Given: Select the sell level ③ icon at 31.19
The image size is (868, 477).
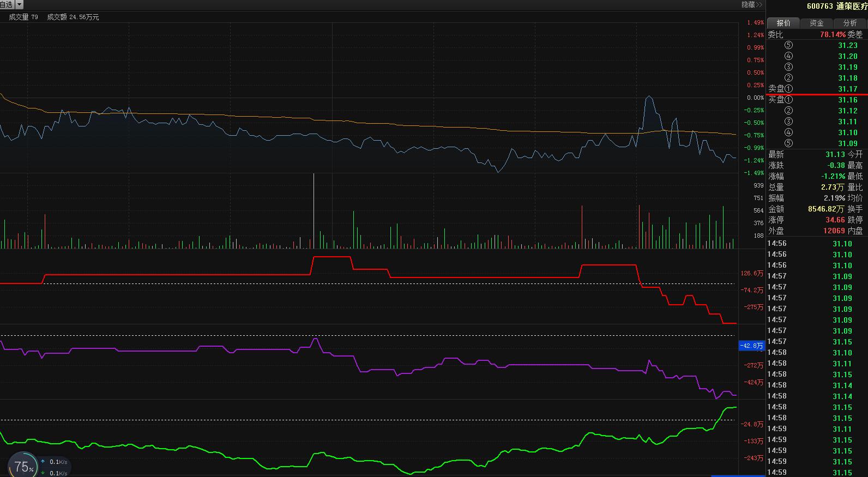Looking at the screenshot, I should click(x=788, y=67).
